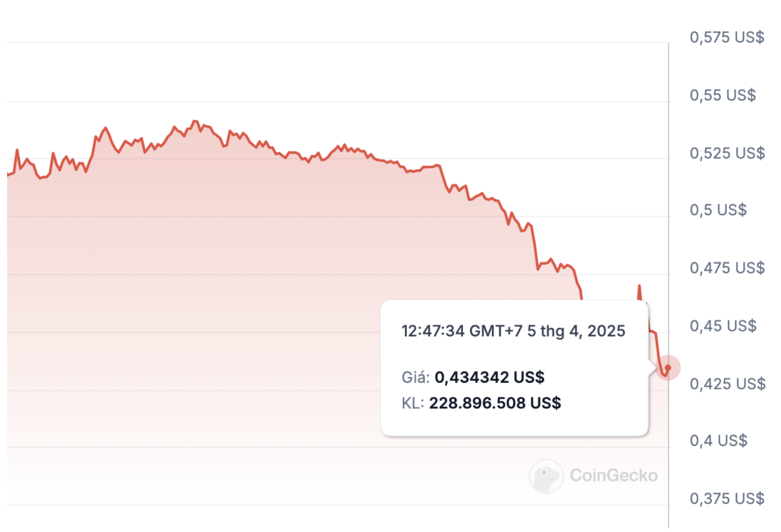Click the 0,425 US$ axis label

(x=727, y=384)
